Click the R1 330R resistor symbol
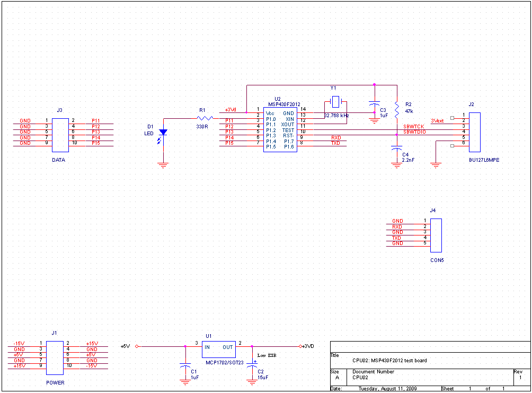Screen dimensions: 532x393 click(x=204, y=118)
